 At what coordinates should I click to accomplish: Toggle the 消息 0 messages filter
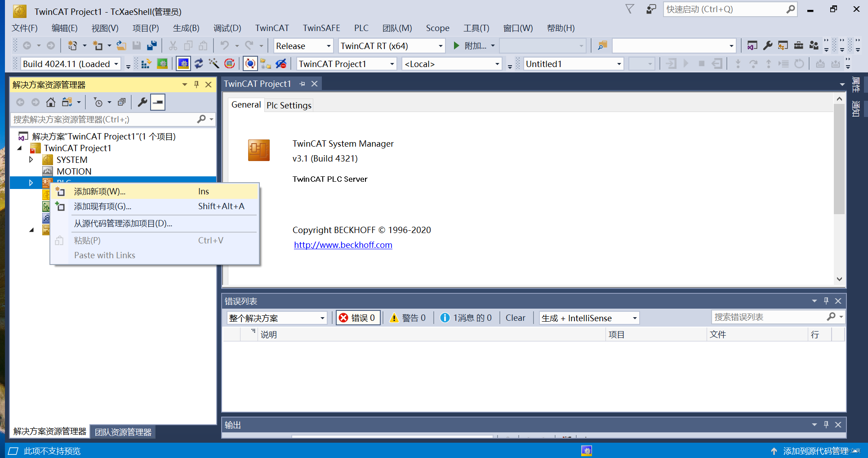466,318
